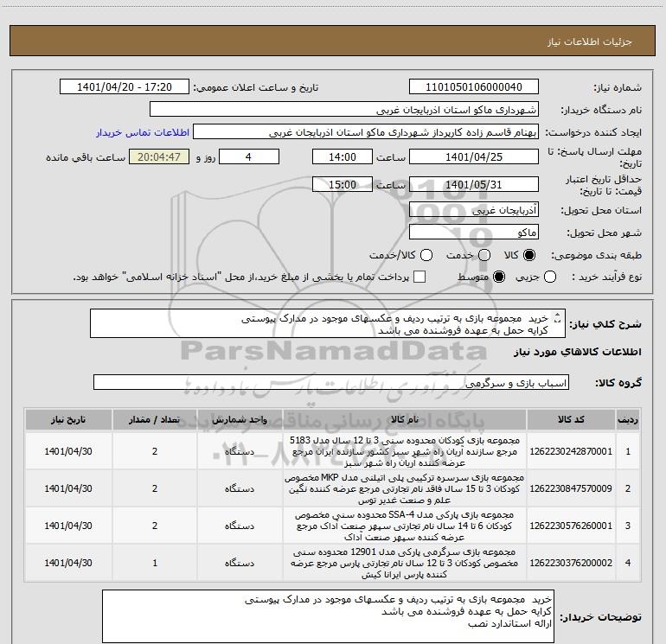666x644 pixels.
Task: Select product code 1262230576260001
Action: (571, 526)
